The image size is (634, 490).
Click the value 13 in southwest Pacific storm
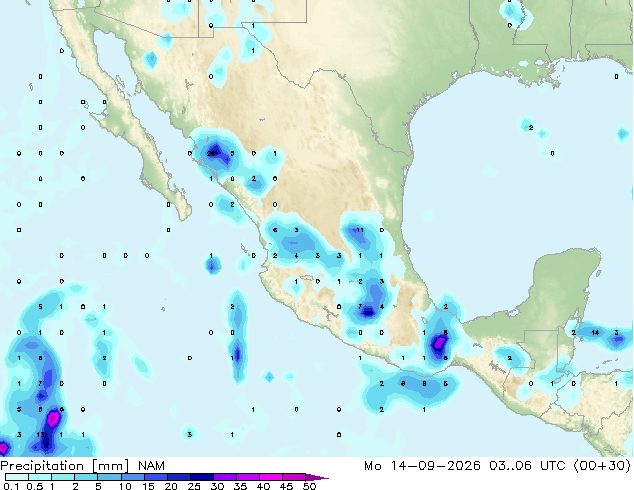[40, 435]
